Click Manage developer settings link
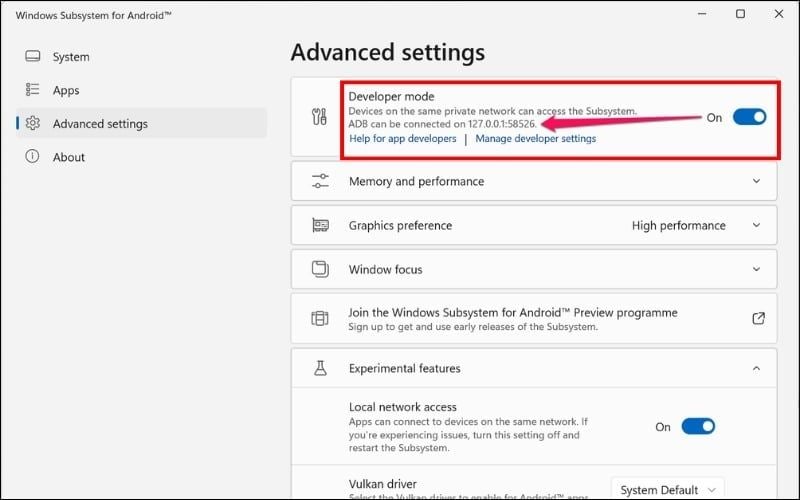Viewport: 800px width, 500px height. point(535,139)
